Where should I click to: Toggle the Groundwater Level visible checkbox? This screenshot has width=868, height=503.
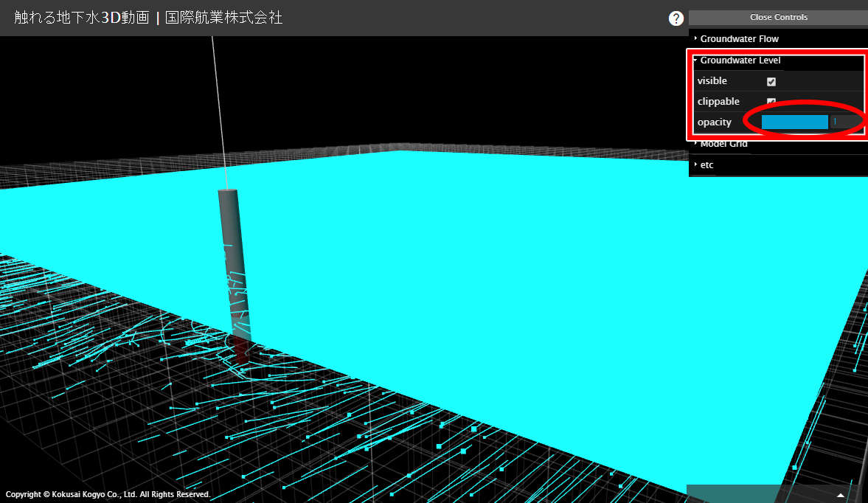coord(771,81)
